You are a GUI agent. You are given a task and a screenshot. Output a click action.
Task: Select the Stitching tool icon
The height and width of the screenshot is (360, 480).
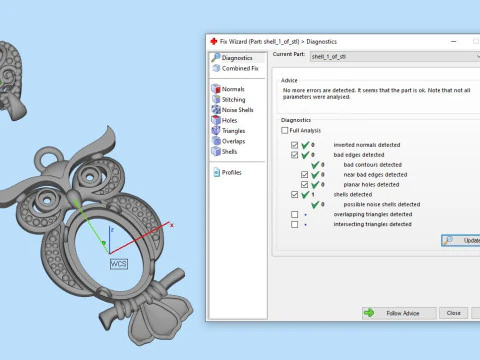coord(216,99)
